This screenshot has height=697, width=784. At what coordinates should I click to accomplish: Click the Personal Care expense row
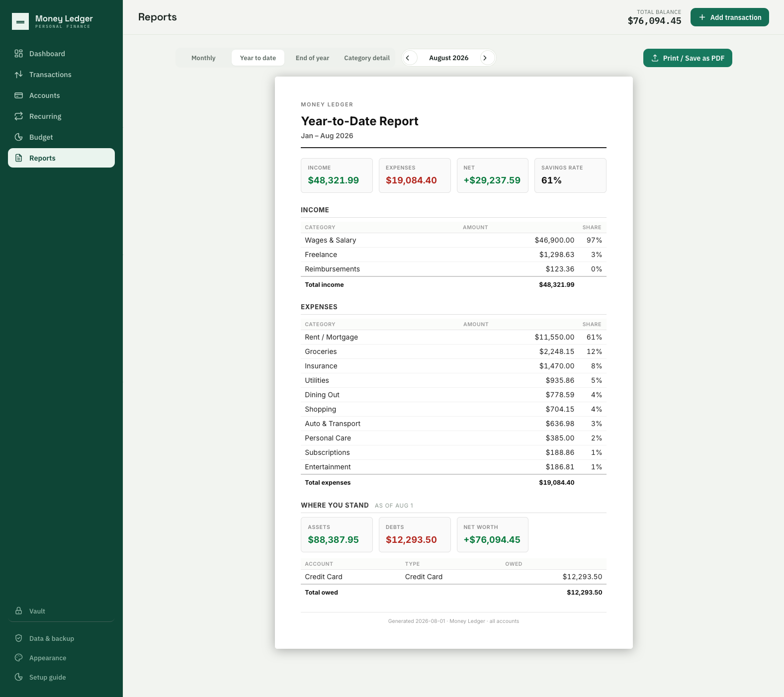pyautogui.click(x=453, y=438)
